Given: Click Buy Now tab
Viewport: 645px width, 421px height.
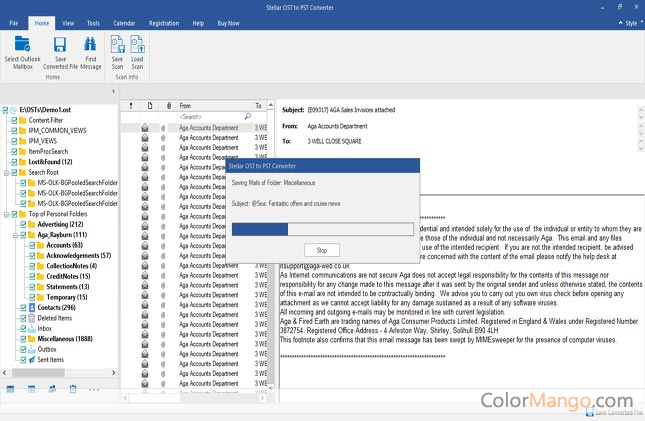Looking at the screenshot, I should click(228, 23).
